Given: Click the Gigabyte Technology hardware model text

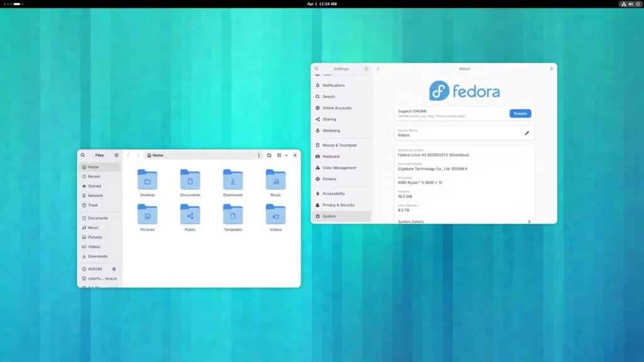Looking at the screenshot, I should click(433, 168).
